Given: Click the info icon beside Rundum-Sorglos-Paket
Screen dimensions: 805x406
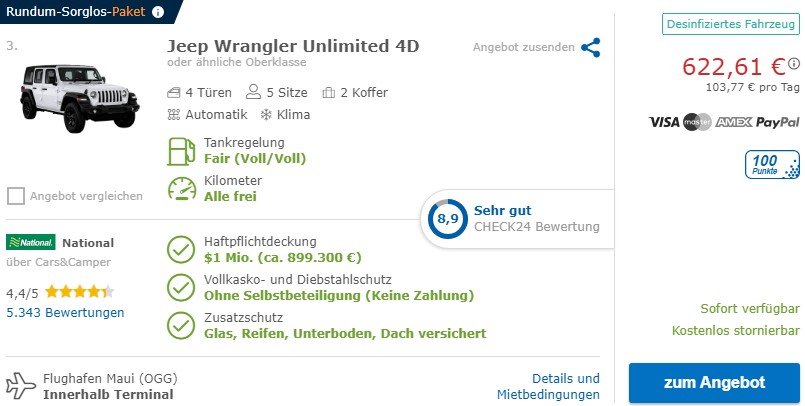Looking at the screenshot, I should pyautogui.click(x=158, y=12).
